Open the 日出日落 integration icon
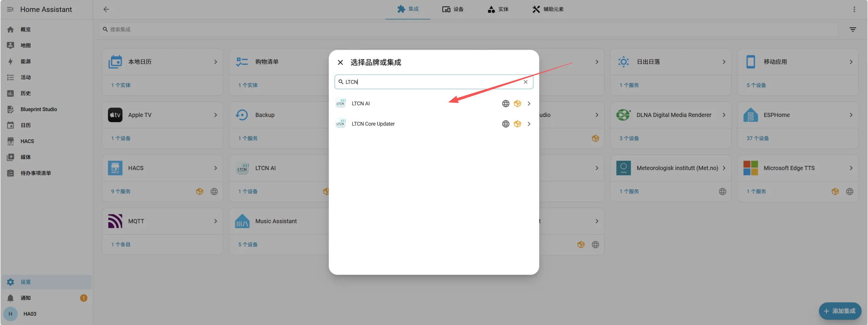Screen dimensions: 868x325 [x=623, y=62]
